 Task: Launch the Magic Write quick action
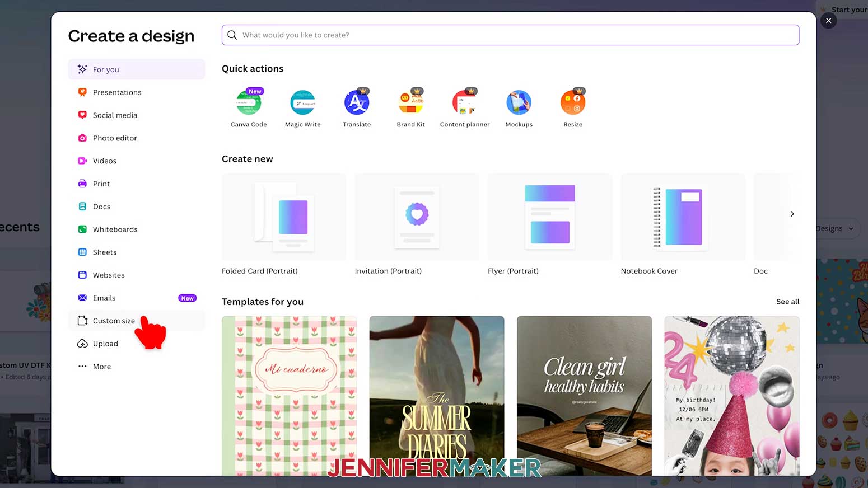click(302, 109)
